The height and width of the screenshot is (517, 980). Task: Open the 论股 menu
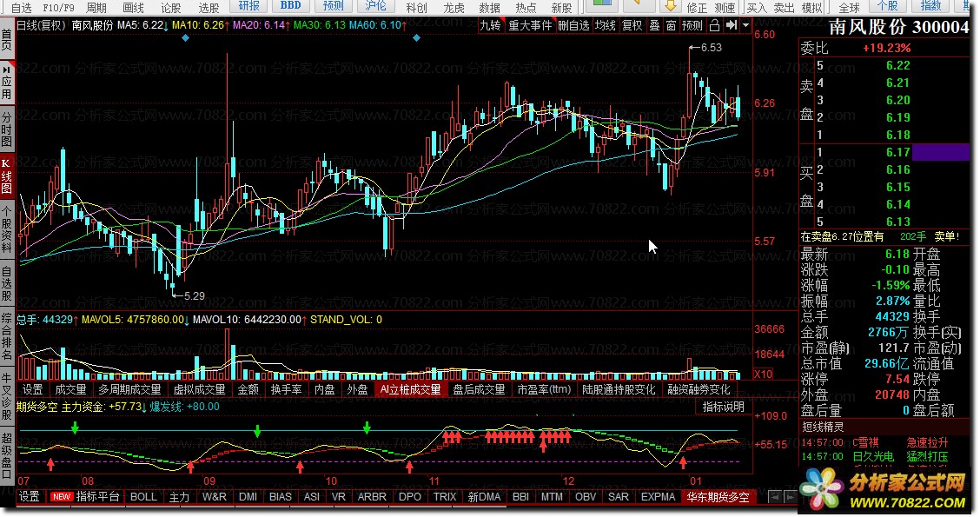[x=171, y=8]
